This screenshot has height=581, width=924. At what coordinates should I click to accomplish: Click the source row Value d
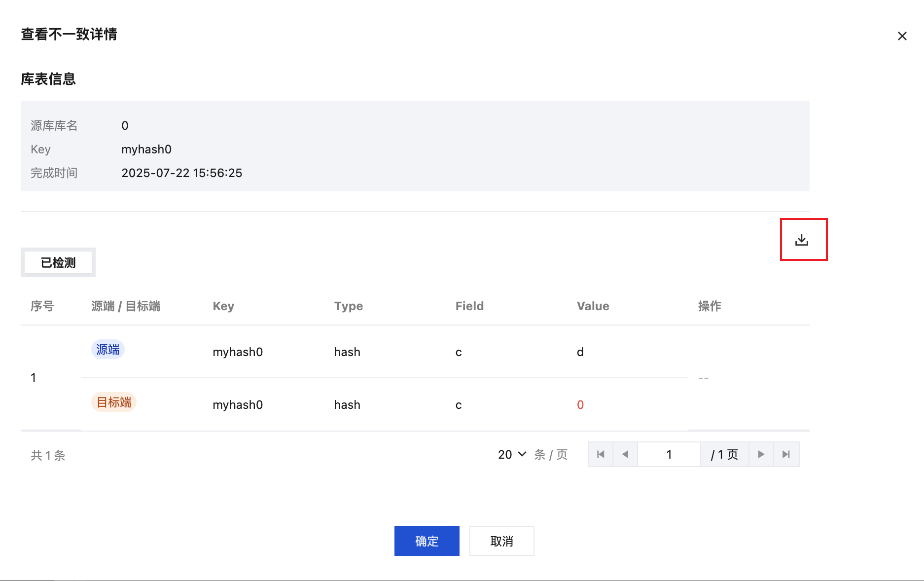coord(580,352)
